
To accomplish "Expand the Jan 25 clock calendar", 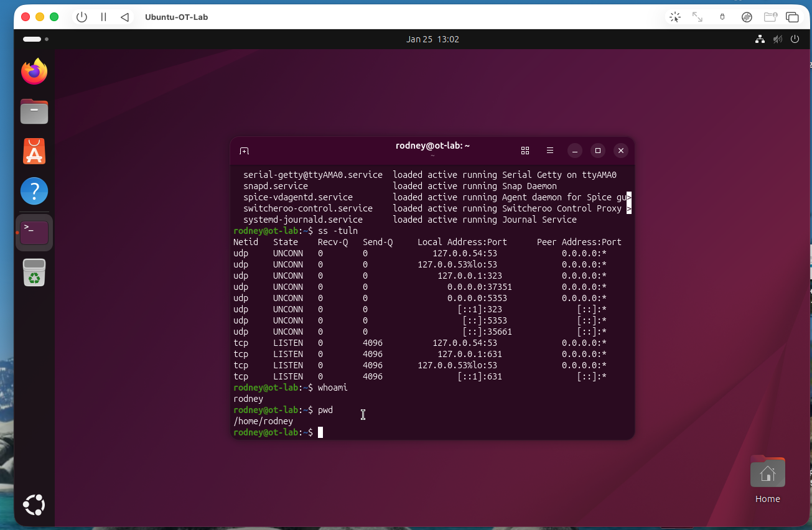I will (432, 39).
